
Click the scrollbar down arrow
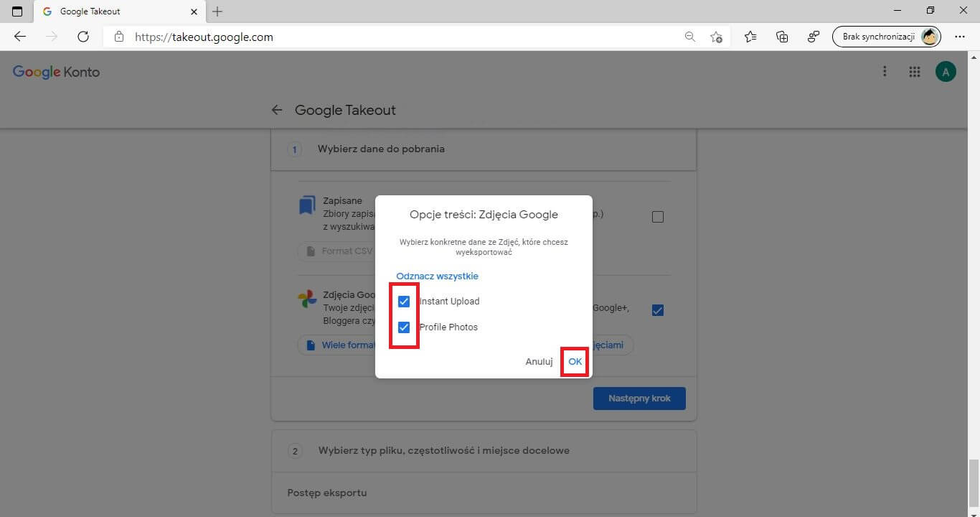click(974, 511)
